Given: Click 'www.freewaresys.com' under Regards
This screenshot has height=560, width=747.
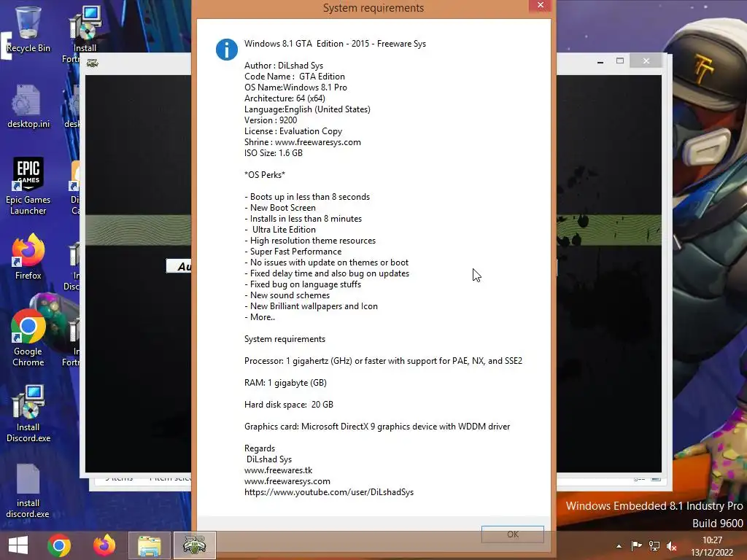Looking at the screenshot, I should [x=287, y=481].
